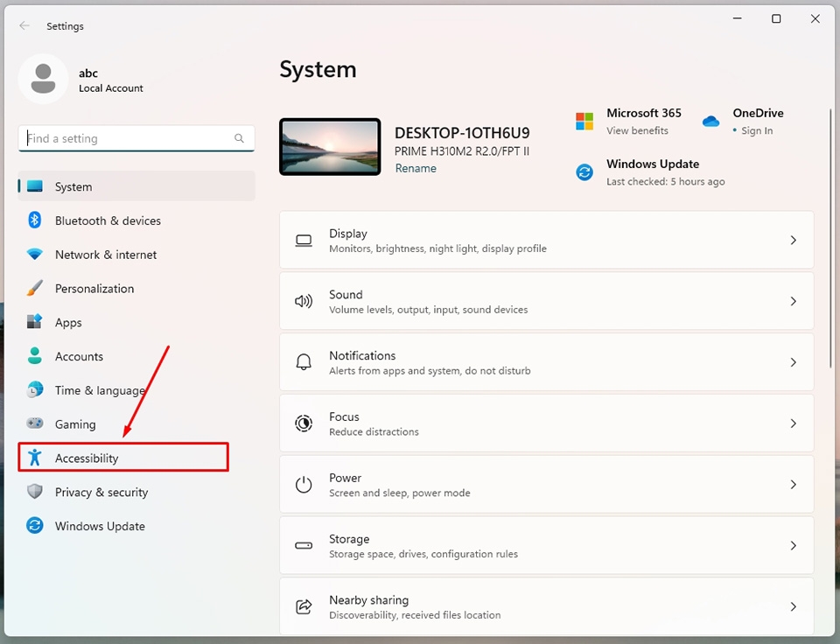Click the Windows Update sync icon at top
Screen dimensions: 840x644
point(584,172)
